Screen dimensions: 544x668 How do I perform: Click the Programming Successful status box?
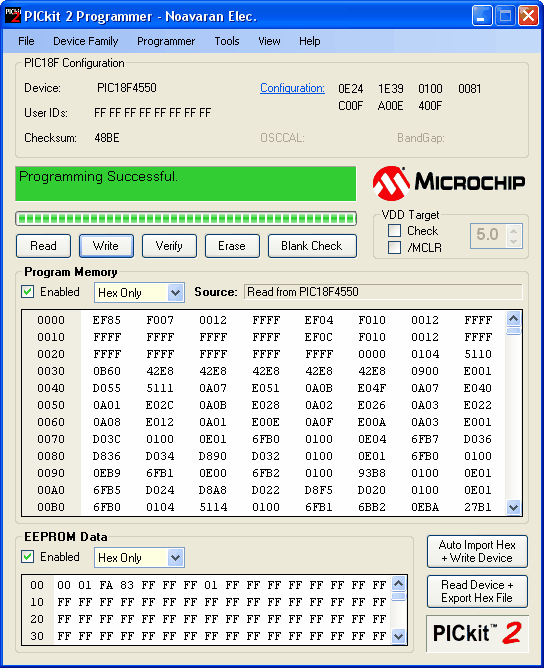coord(186,184)
